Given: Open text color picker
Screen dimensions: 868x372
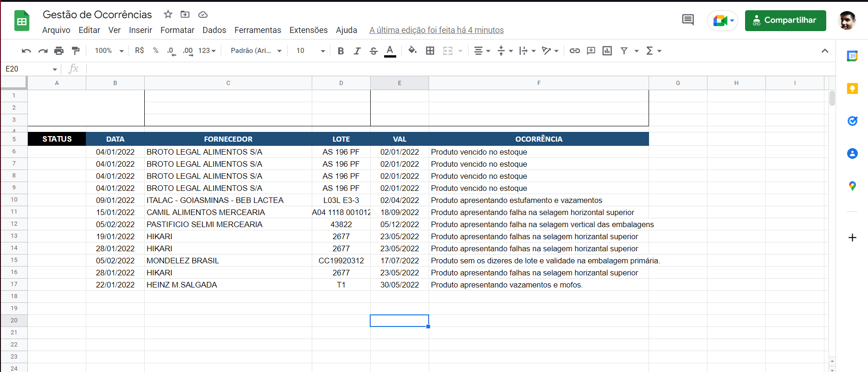Looking at the screenshot, I should pyautogui.click(x=390, y=51).
